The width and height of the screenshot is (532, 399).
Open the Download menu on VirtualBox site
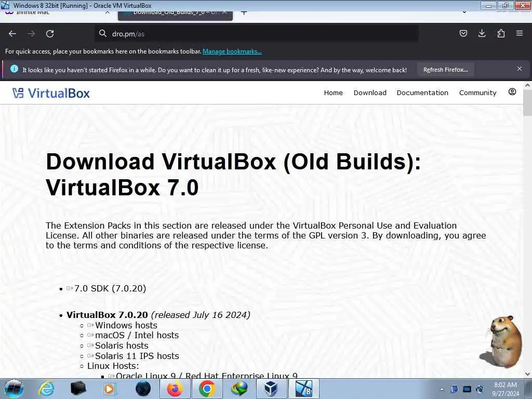370,92
